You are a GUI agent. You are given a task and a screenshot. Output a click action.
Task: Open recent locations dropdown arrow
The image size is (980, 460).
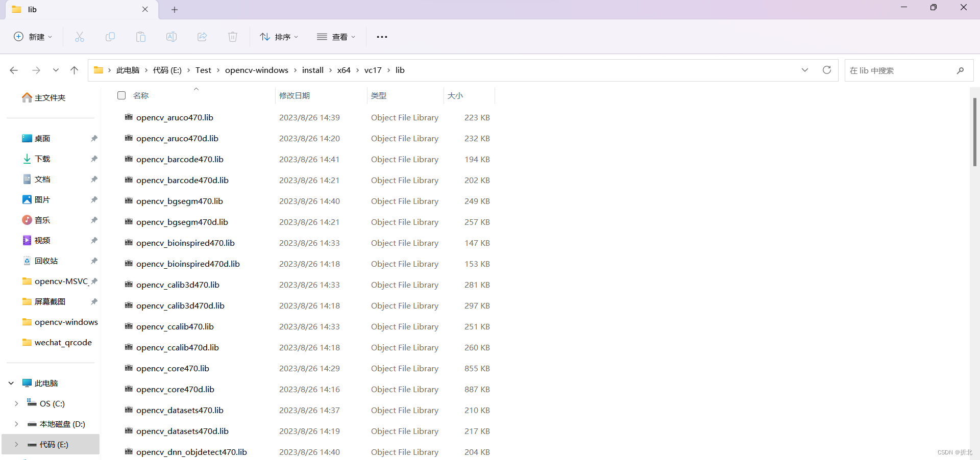click(56, 70)
